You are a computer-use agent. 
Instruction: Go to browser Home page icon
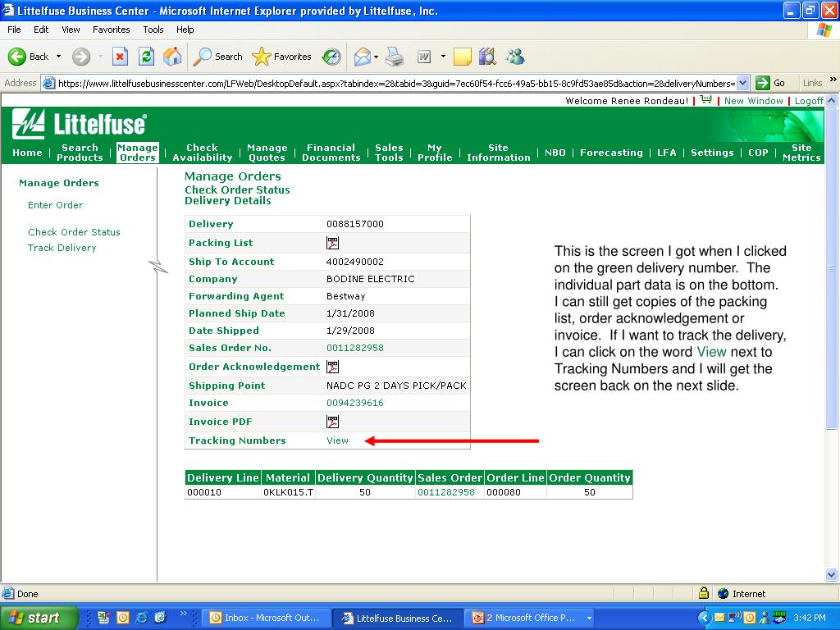[172, 57]
